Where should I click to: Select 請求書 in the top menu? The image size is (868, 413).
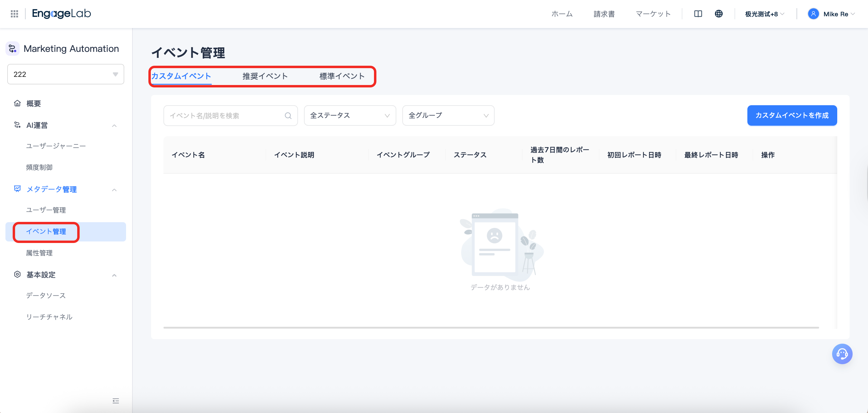click(604, 14)
